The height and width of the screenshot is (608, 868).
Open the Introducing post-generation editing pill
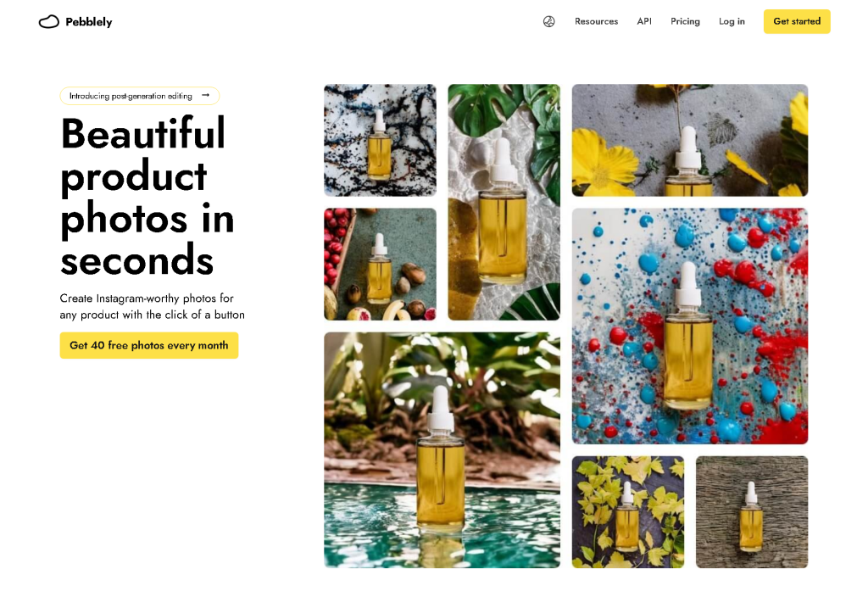140,96
